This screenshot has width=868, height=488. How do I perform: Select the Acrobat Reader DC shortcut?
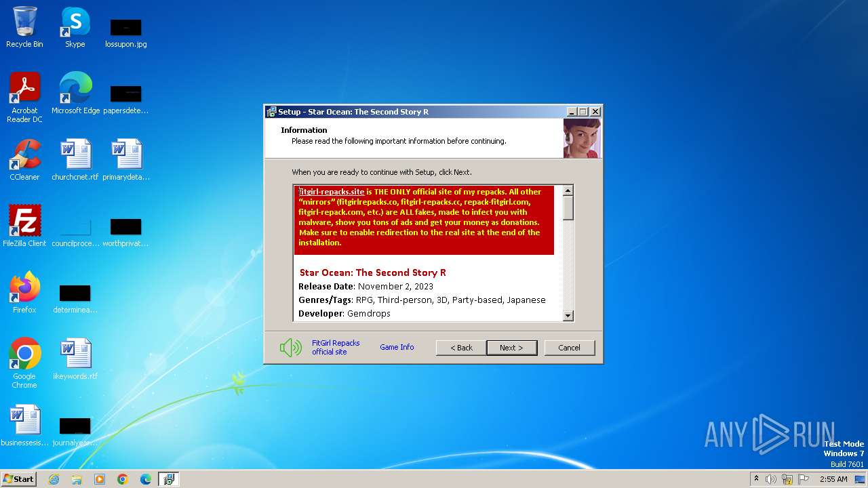24,98
